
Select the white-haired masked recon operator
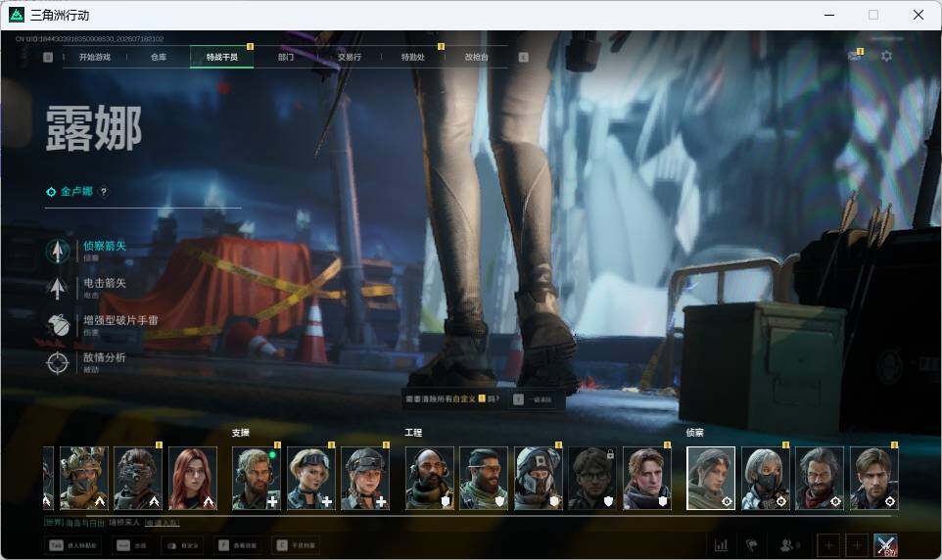[765, 479]
